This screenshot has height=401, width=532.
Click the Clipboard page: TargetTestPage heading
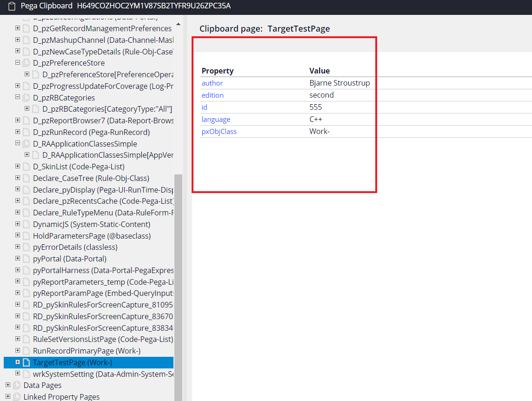pyautogui.click(x=265, y=28)
